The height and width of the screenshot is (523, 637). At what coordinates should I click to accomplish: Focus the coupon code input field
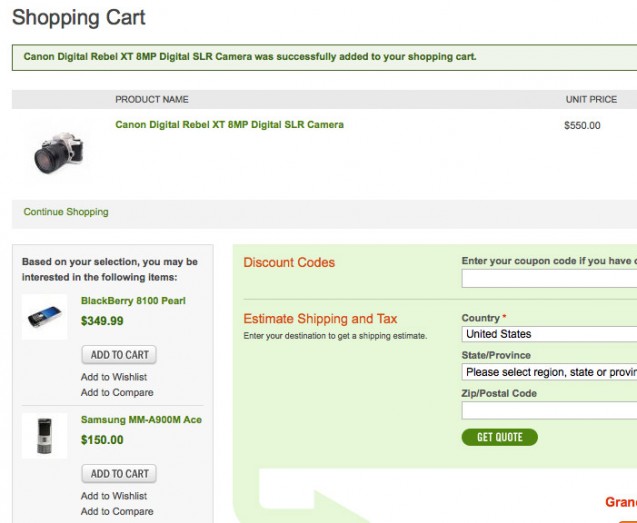(x=549, y=279)
